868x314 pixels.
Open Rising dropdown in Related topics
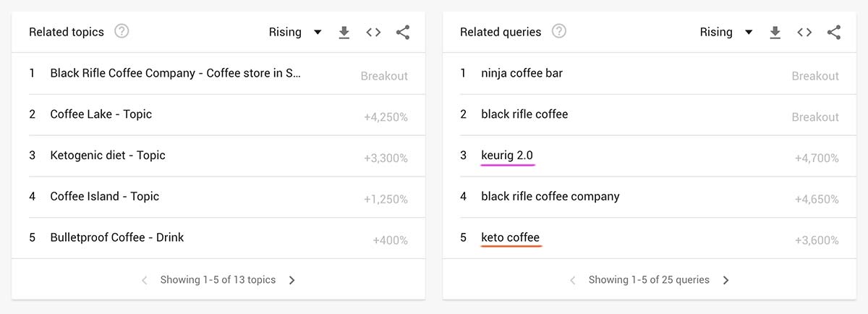coord(294,32)
